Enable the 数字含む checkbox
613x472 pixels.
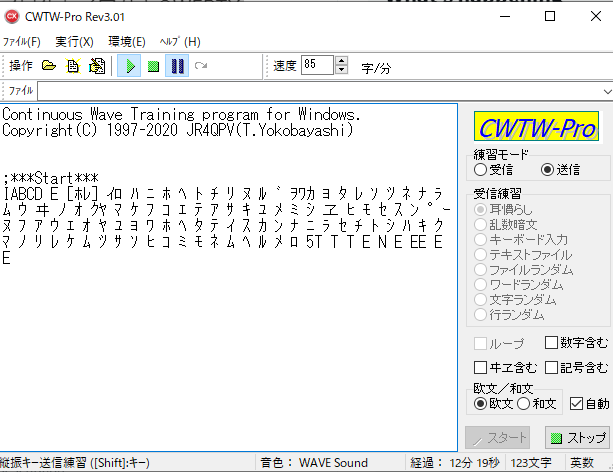click(577, 343)
